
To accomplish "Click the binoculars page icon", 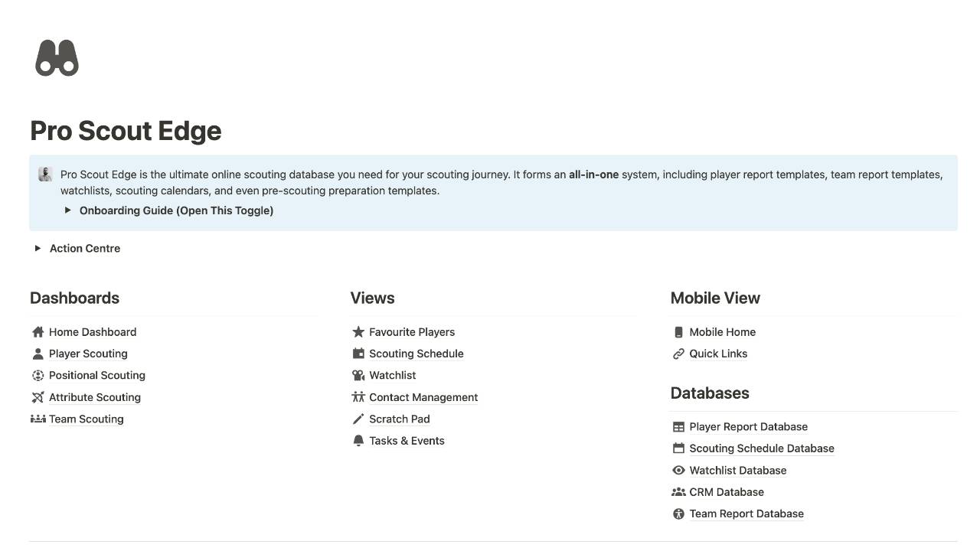I will (57, 58).
